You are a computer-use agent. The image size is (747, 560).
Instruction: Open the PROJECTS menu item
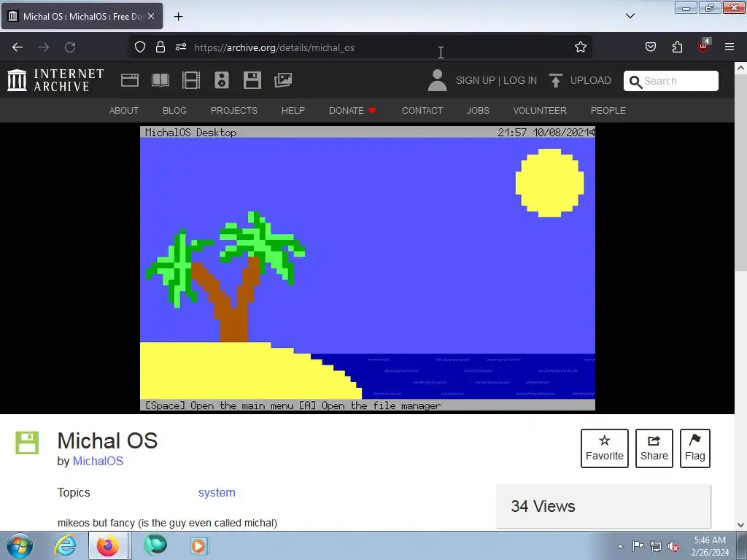tap(234, 111)
